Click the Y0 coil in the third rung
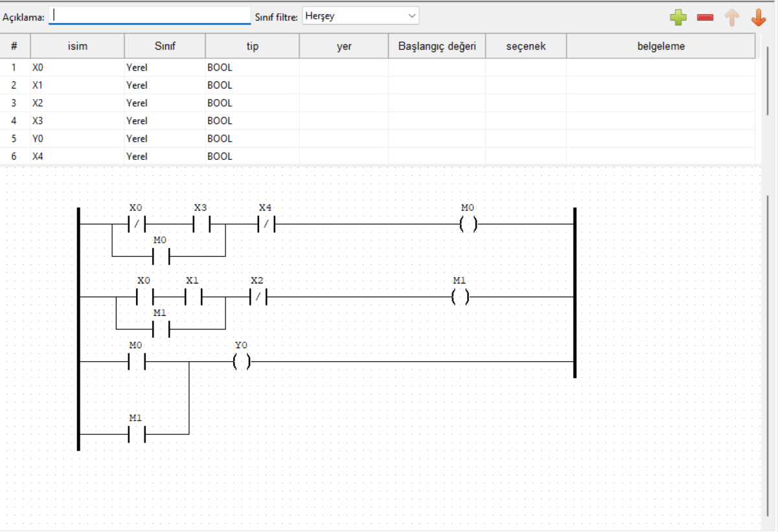 click(242, 362)
